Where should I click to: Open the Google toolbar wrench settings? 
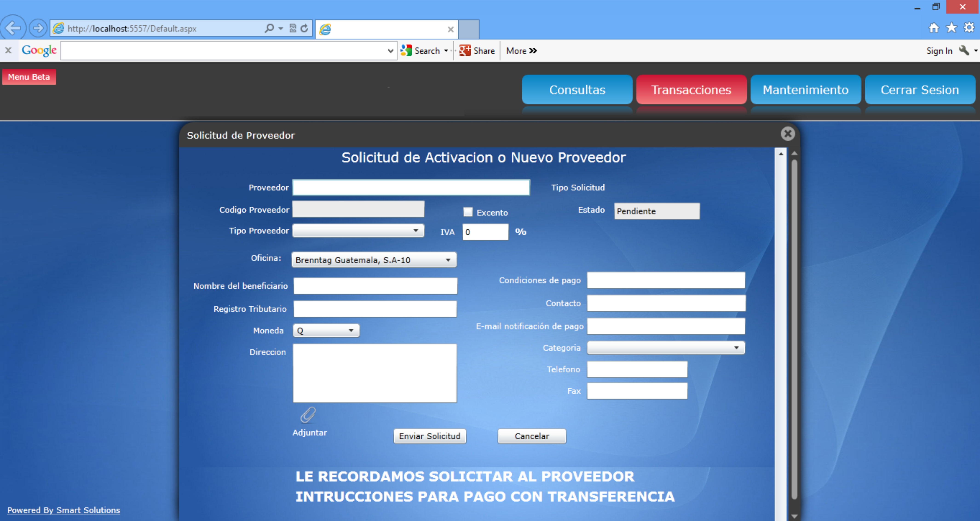(964, 51)
